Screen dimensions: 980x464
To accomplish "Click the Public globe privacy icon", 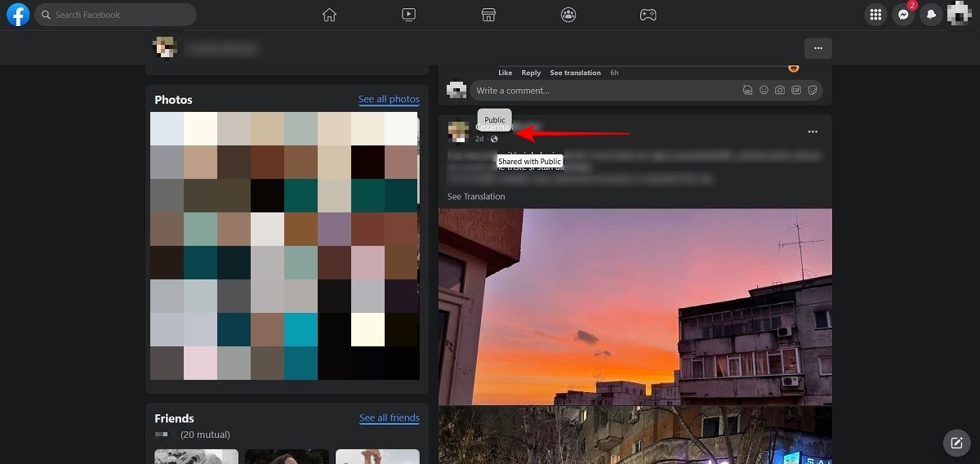I will coord(494,139).
